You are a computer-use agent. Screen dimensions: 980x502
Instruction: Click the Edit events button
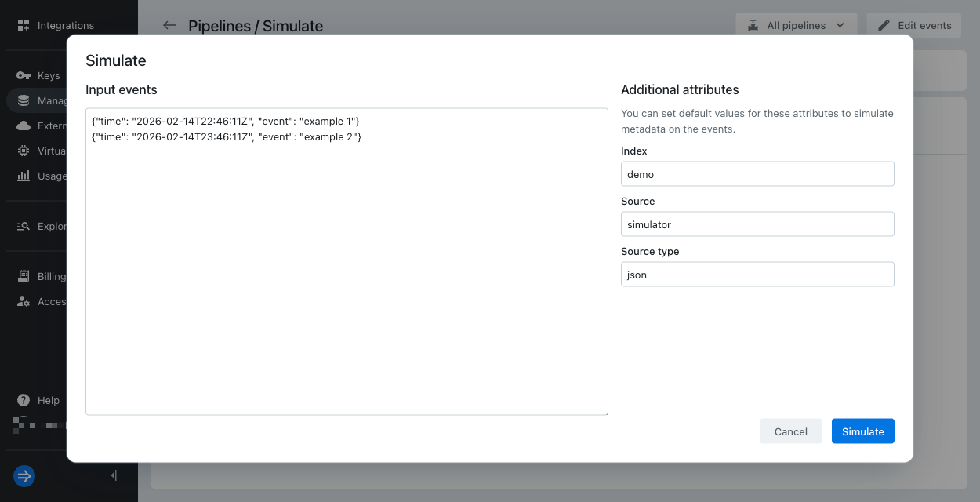tap(914, 25)
